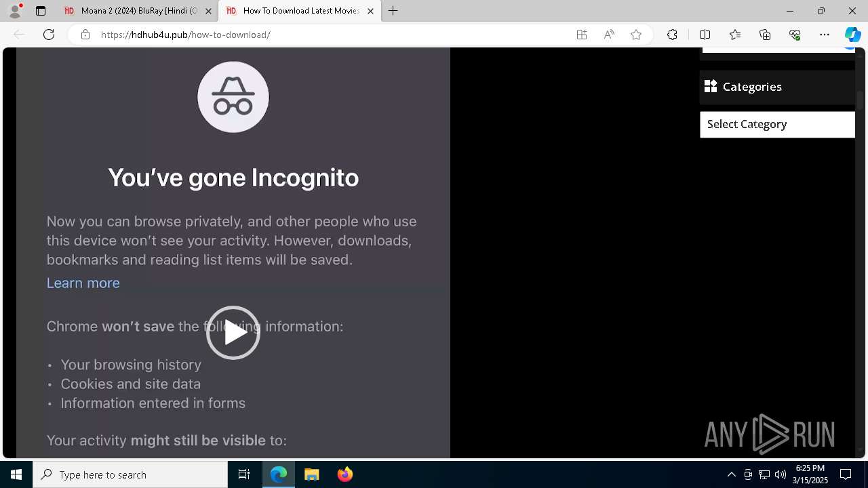The height and width of the screenshot is (488, 868).
Task: Open Collections panel
Action: click(x=765, y=35)
